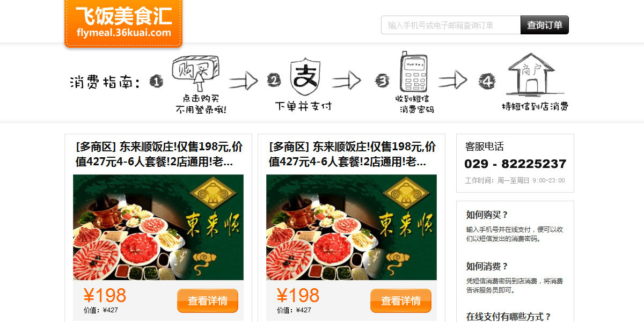Click 查看详情 button on the second deal
This screenshot has width=644, height=322.
click(x=401, y=301)
